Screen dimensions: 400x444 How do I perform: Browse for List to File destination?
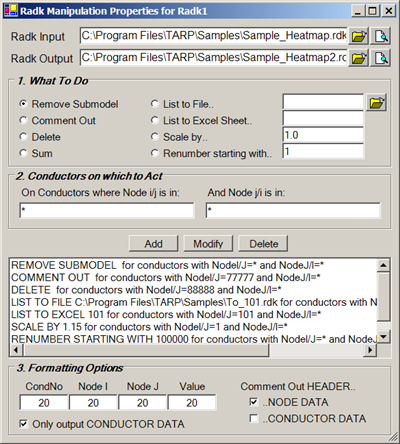[x=376, y=102]
